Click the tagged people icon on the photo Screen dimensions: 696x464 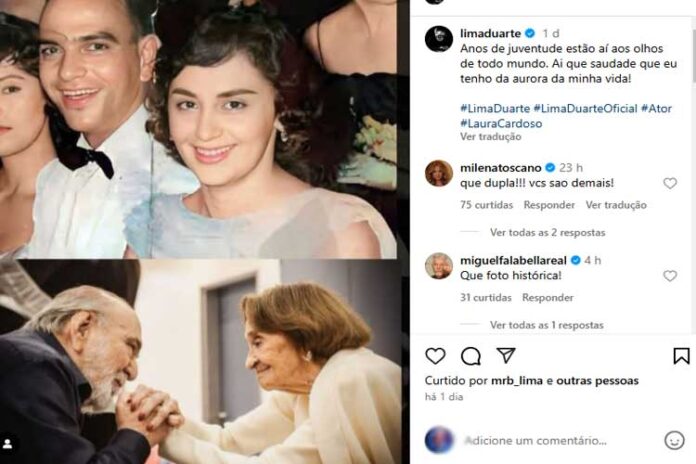pyautogui.click(x=9, y=443)
